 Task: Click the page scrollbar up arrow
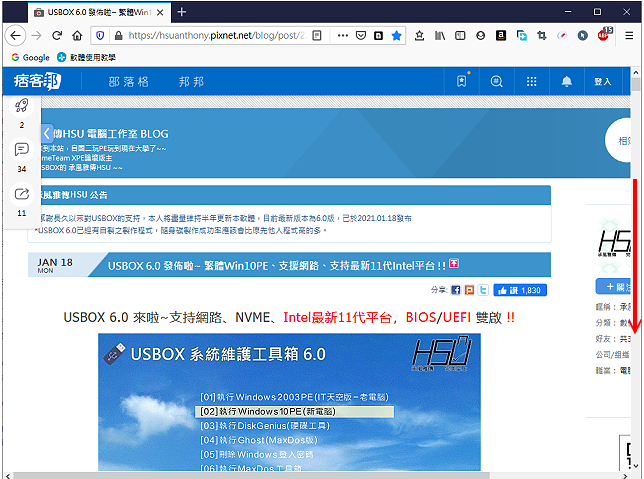click(636, 72)
